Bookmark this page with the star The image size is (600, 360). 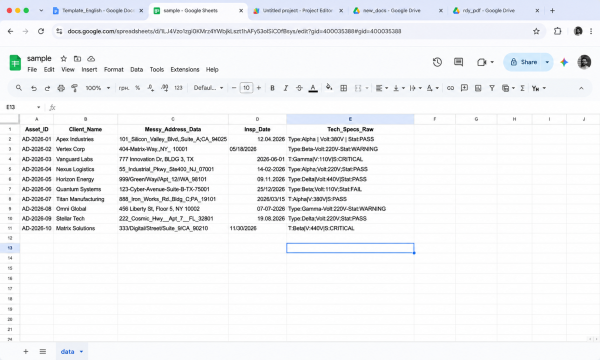click(536, 31)
